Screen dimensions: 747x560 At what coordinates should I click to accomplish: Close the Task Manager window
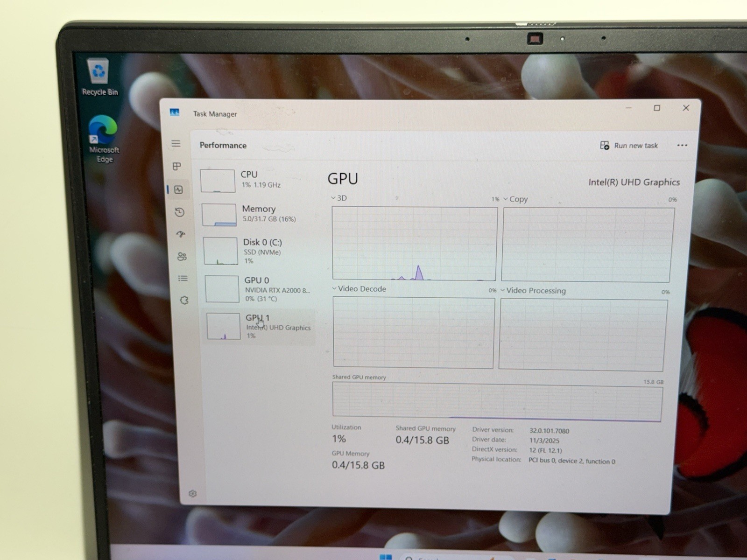point(686,108)
